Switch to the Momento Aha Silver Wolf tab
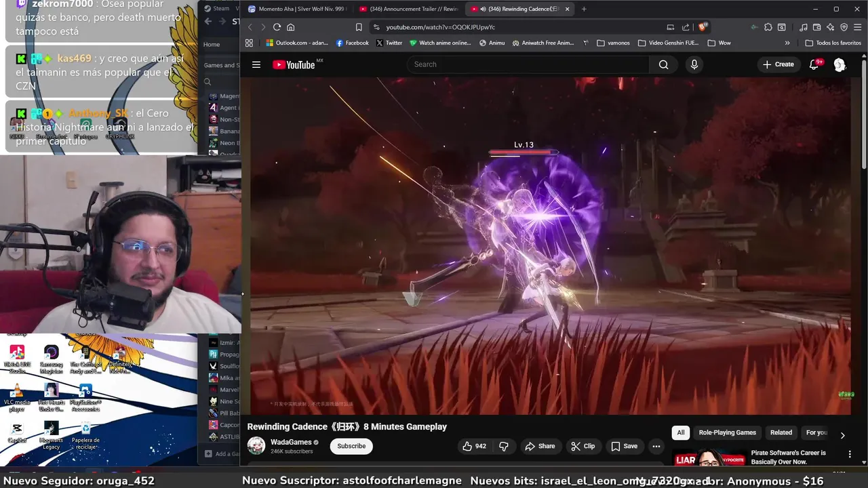The height and width of the screenshot is (488, 868). [x=296, y=9]
